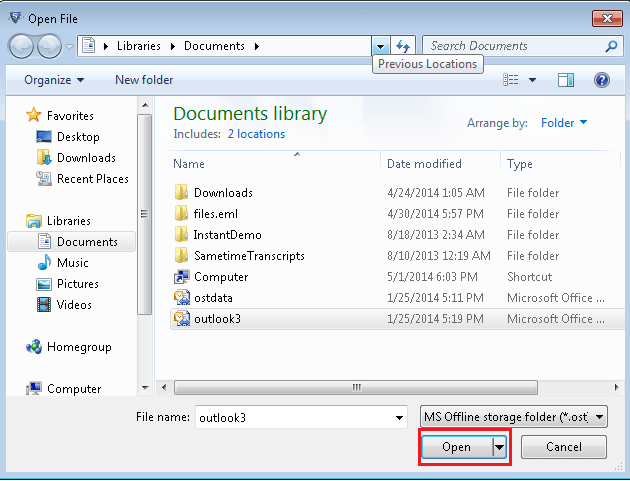Select Computer in the navigation pane
This screenshot has width=630, height=481.
click(74, 389)
